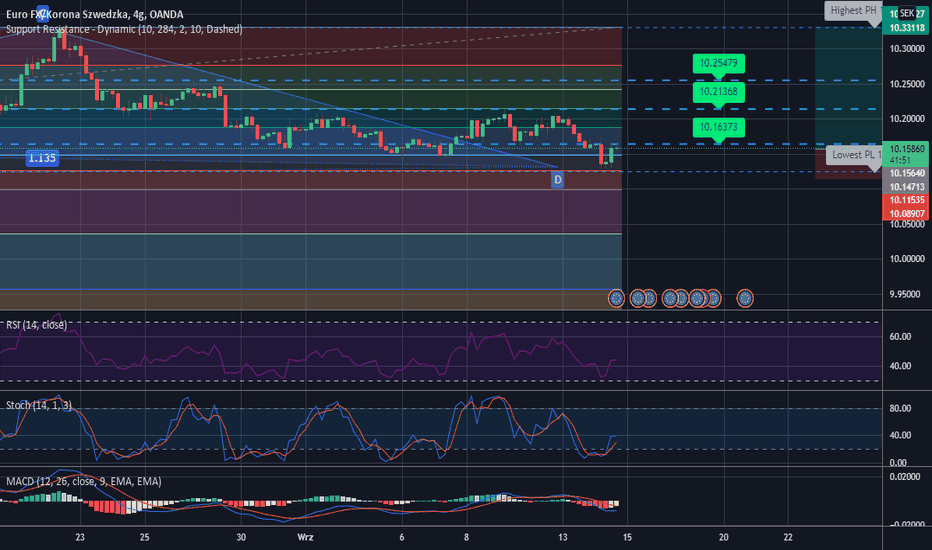Screen dimensions: 932x550
Task: Click the 80.00 value on Stoch scale
Action: click(x=900, y=408)
